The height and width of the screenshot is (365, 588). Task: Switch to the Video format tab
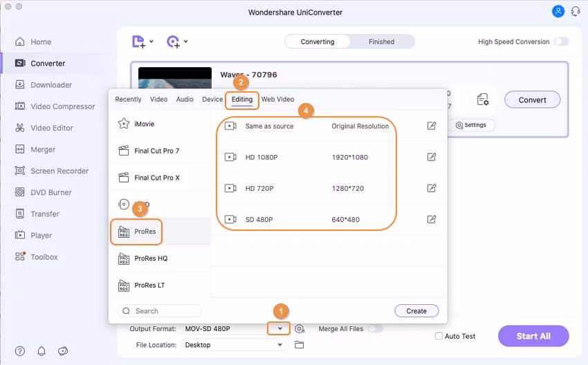click(158, 100)
